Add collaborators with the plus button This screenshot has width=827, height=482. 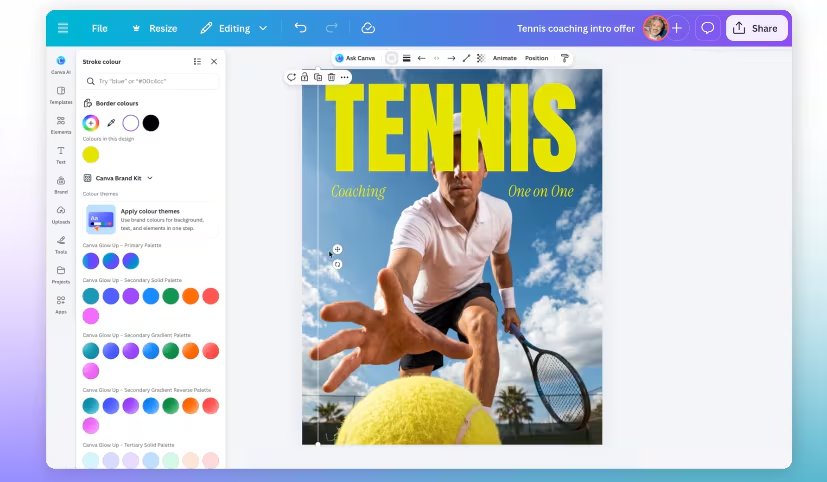(677, 28)
